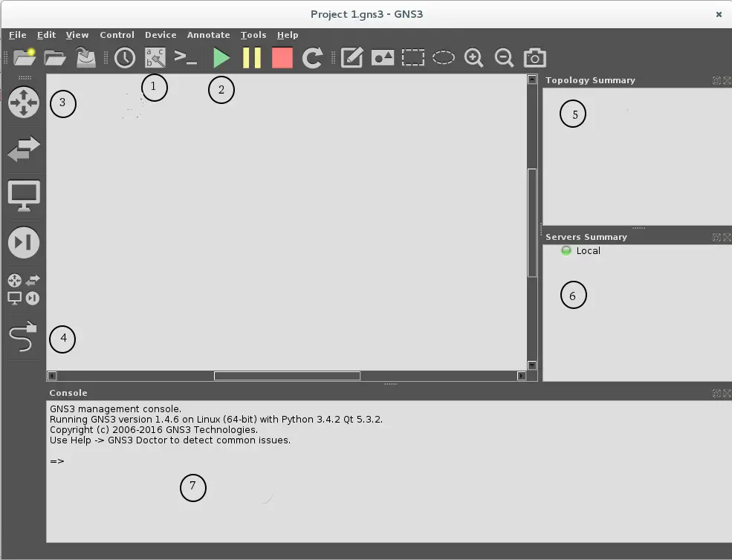
Task: Float the Servers Summary panel
Action: 716,238
